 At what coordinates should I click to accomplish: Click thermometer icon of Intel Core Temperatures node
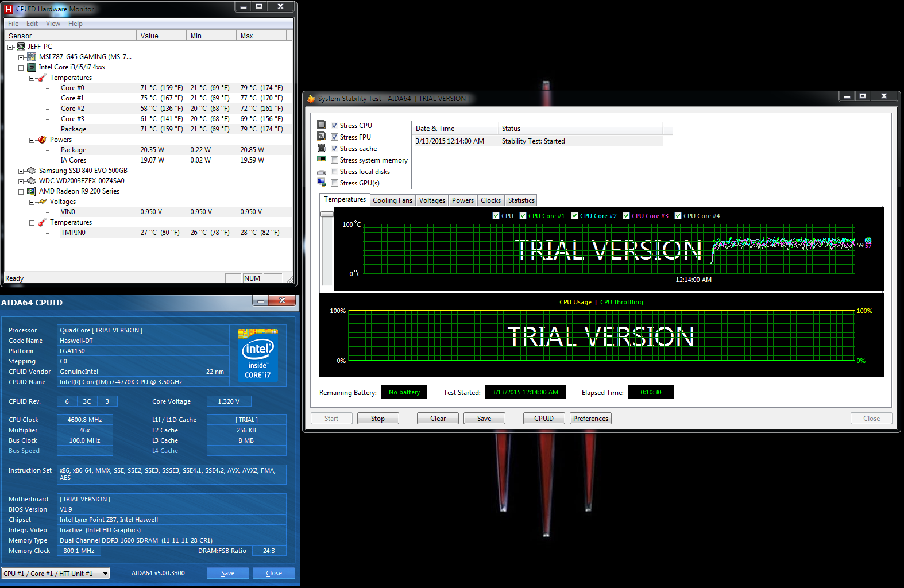[43, 78]
